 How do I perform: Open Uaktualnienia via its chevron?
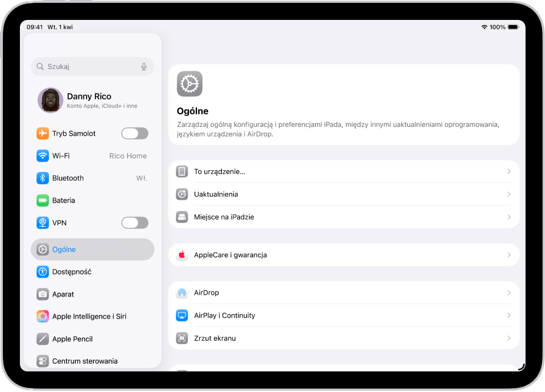coord(509,194)
